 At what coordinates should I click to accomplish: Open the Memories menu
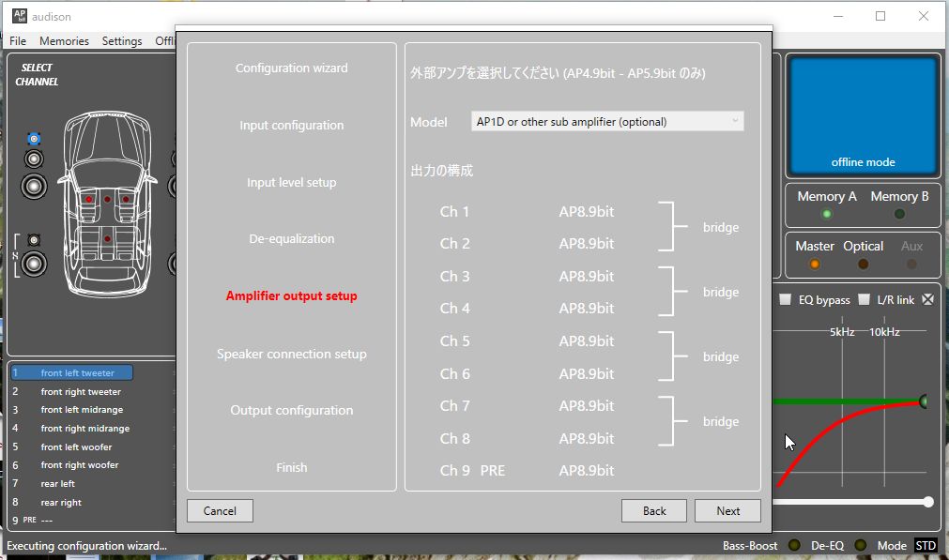64,41
